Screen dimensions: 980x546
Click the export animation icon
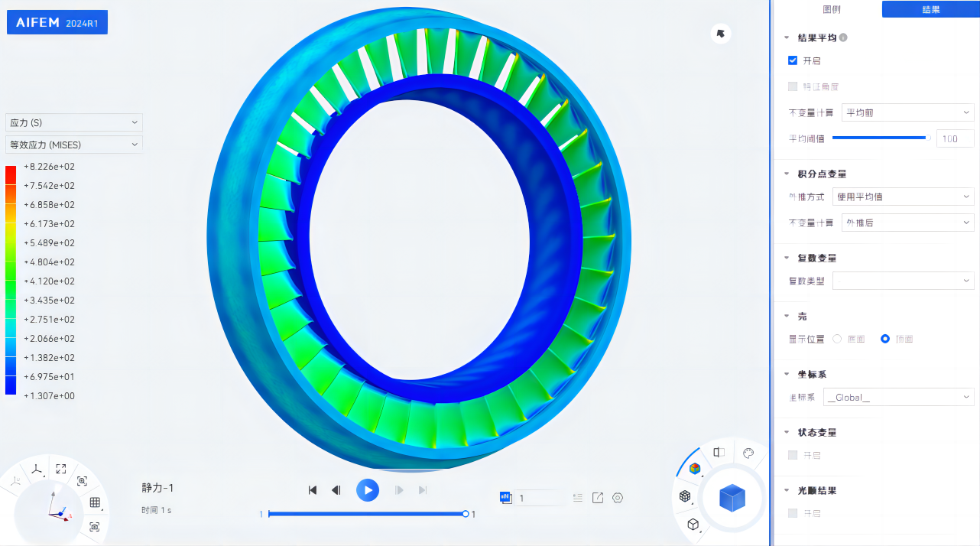pos(598,498)
